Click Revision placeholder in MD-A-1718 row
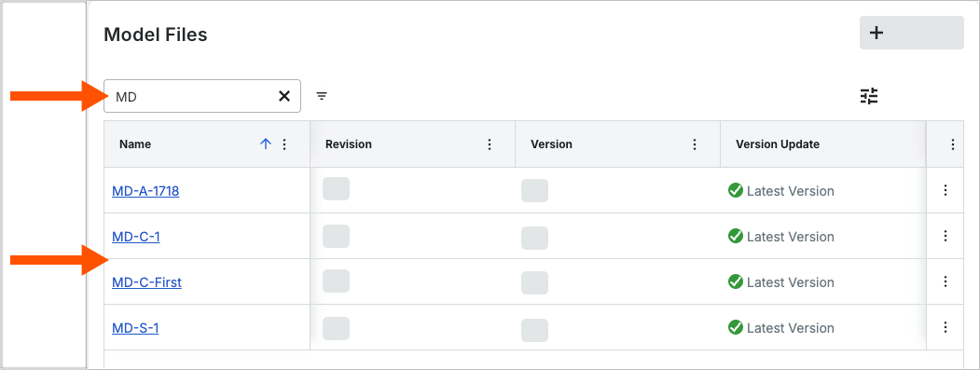This screenshot has height=370, width=980. click(337, 189)
